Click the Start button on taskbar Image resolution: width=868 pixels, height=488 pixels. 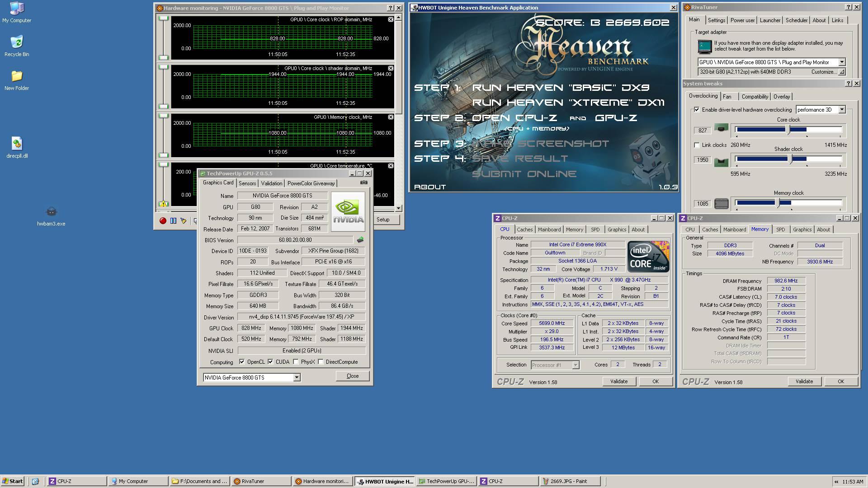13,481
